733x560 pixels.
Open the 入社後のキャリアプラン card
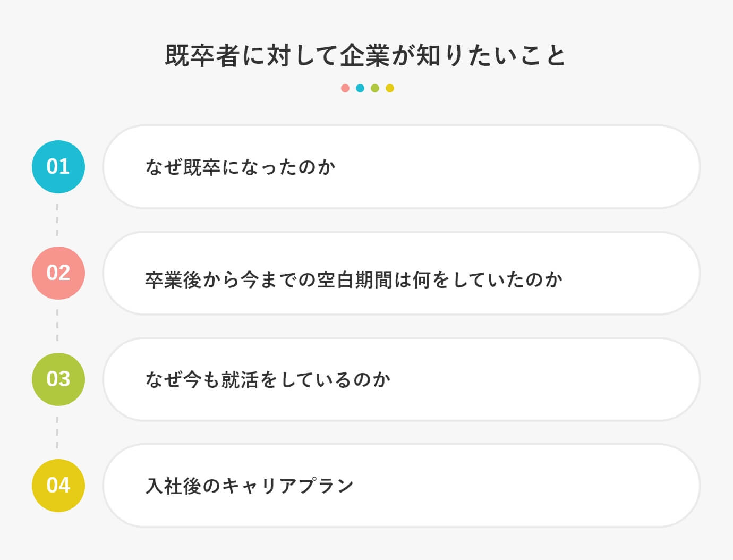[401, 486]
